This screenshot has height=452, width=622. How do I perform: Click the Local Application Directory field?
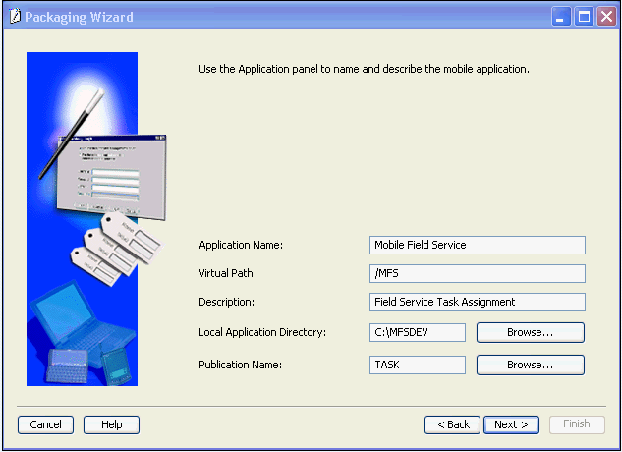[x=417, y=332]
